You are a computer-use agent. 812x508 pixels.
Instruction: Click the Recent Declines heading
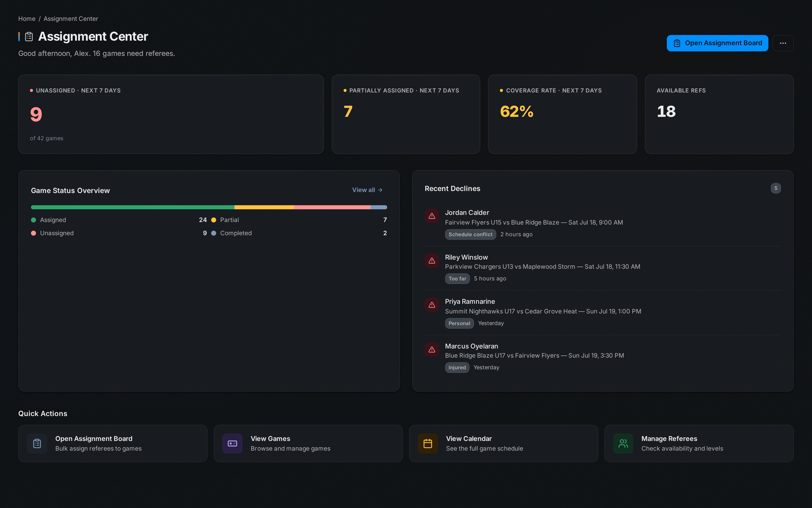coord(452,188)
